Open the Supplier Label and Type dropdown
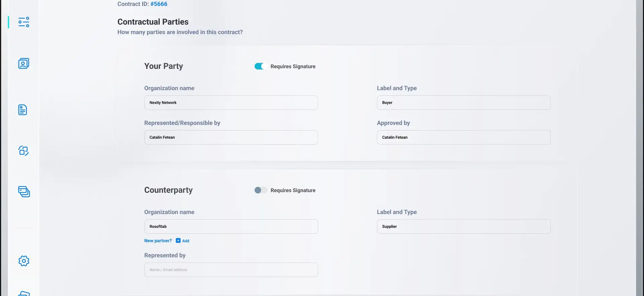Image resolution: width=644 pixels, height=296 pixels. [463, 226]
